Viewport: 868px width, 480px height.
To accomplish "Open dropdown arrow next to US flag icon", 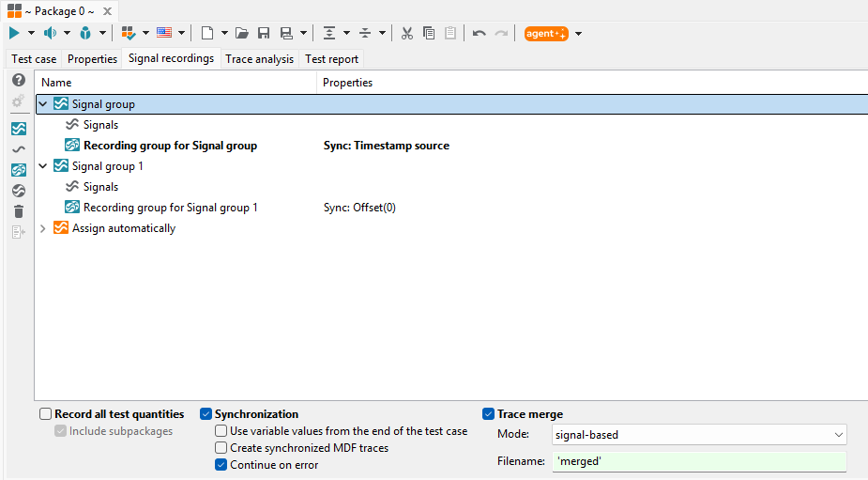I will coord(181,33).
